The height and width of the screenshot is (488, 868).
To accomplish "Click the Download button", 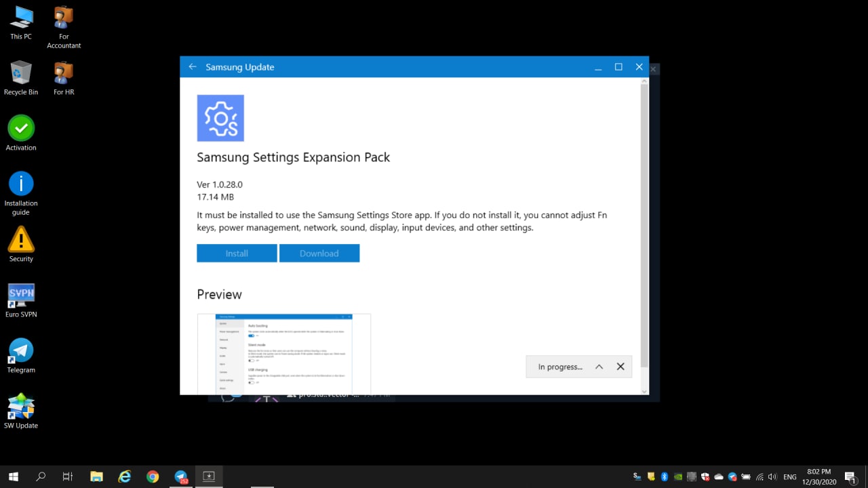I will tap(319, 253).
